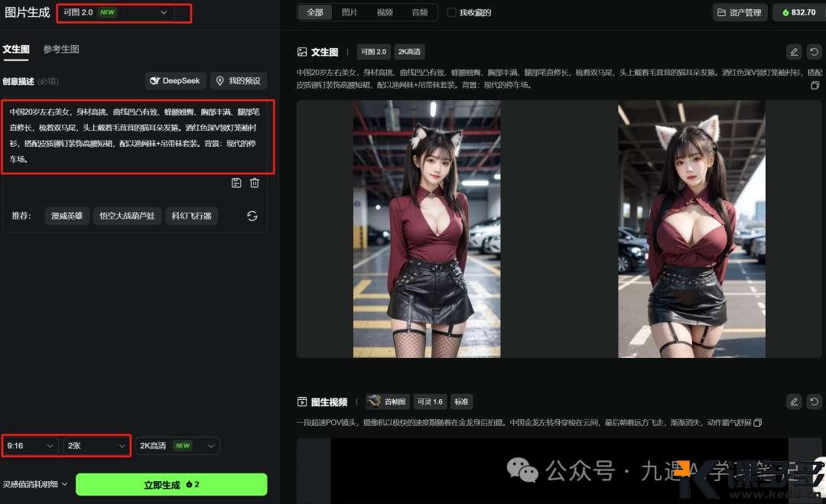Switch to the 参考生图 tab

coord(61,49)
